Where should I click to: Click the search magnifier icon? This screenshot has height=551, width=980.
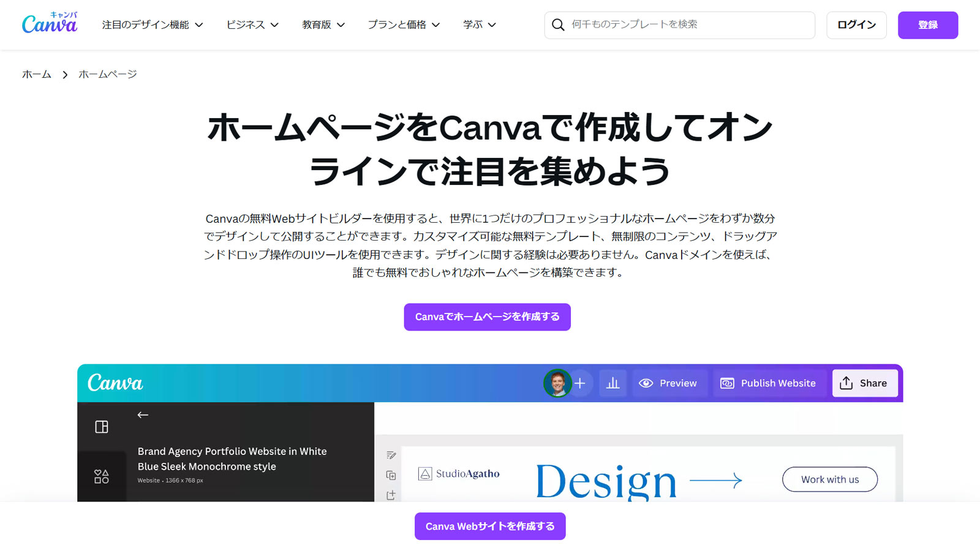[x=558, y=24]
